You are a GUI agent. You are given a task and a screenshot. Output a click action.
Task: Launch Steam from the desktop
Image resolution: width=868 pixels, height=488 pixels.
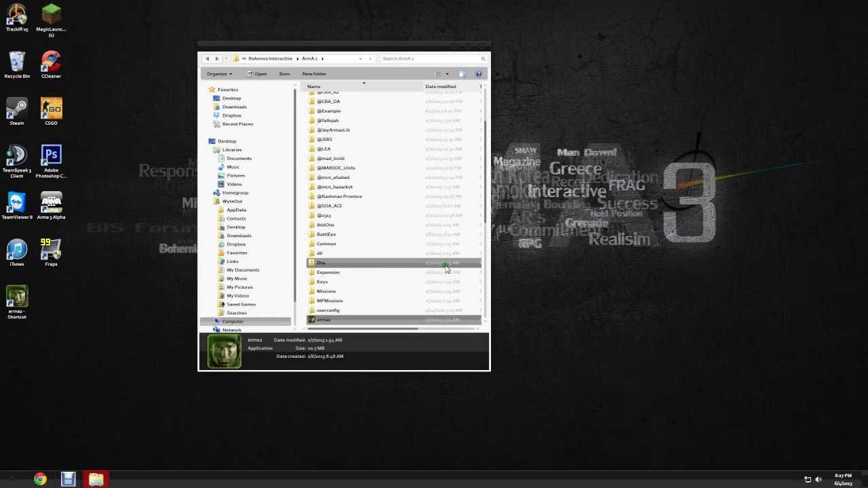click(17, 112)
